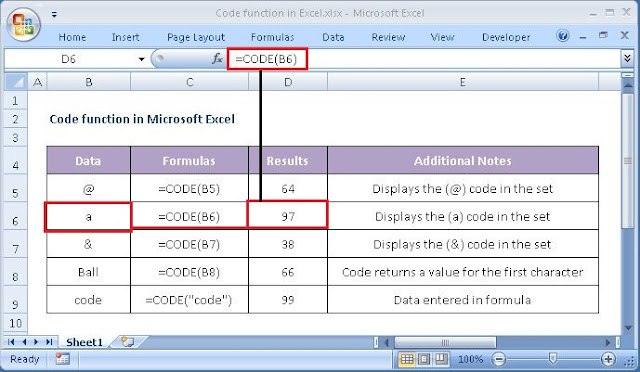Image resolution: width=640 pixels, height=372 pixels.
Task: Click the zoom out minus button
Action: point(499,359)
